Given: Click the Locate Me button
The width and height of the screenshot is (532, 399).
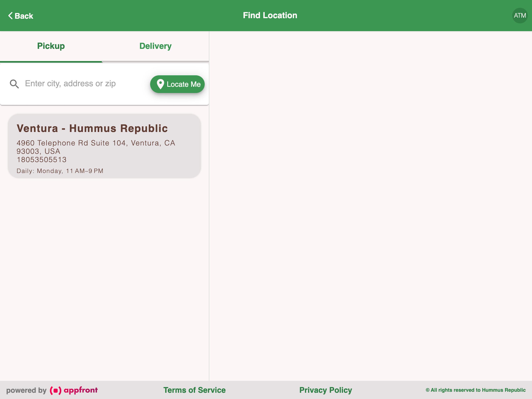Looking at the screenshot, I should (177, 84).
